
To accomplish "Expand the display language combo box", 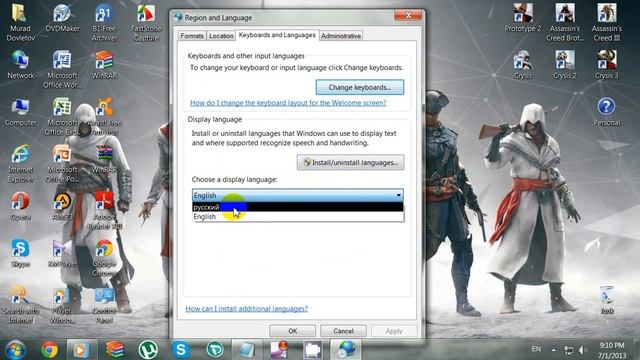I will [x=298, y=195].
